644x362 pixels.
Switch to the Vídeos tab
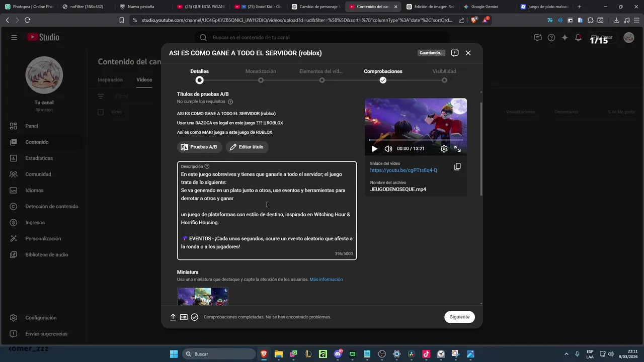pyautogui.click(x=144, y=79)
